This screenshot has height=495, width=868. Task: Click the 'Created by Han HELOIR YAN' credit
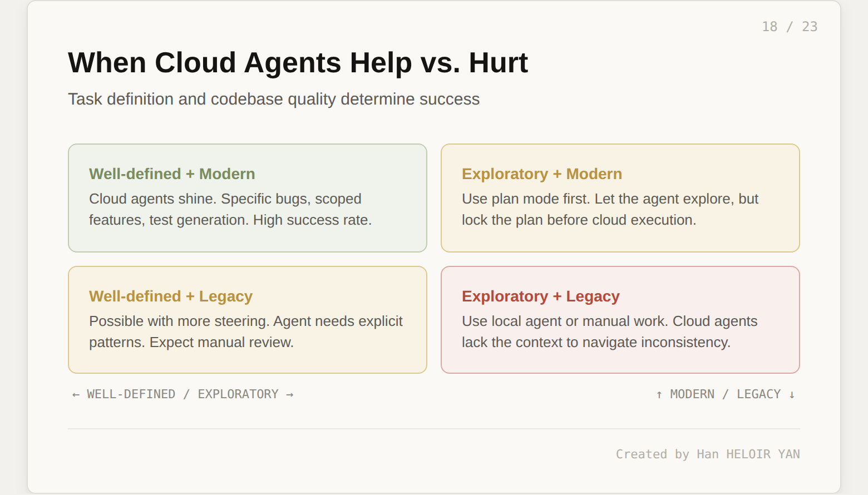pos(707,454)
